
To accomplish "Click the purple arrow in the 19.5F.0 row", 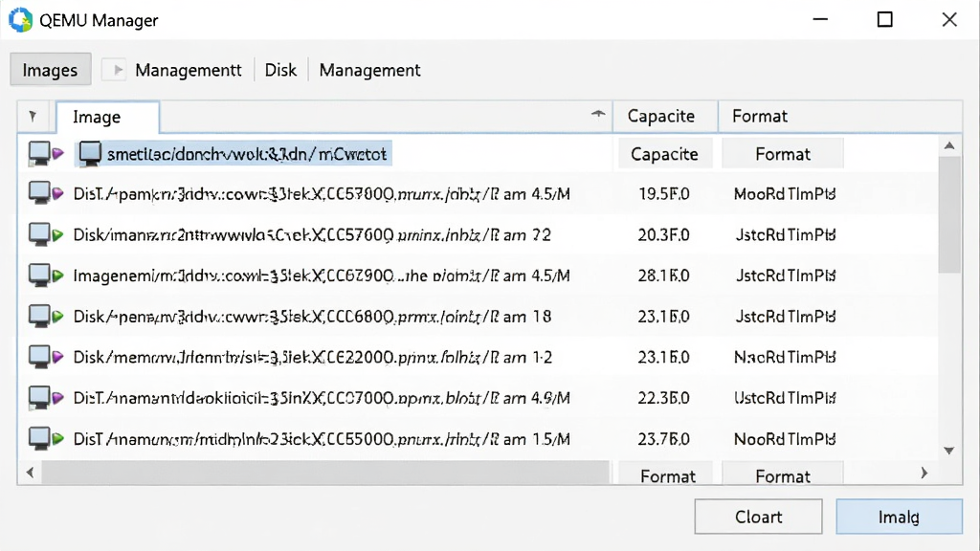I will (x=58, y=193).
